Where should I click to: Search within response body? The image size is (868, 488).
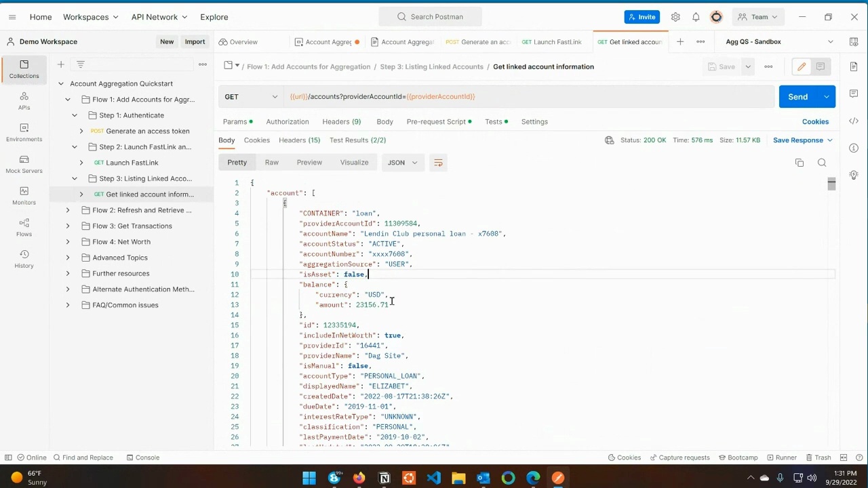pos(822,163)
